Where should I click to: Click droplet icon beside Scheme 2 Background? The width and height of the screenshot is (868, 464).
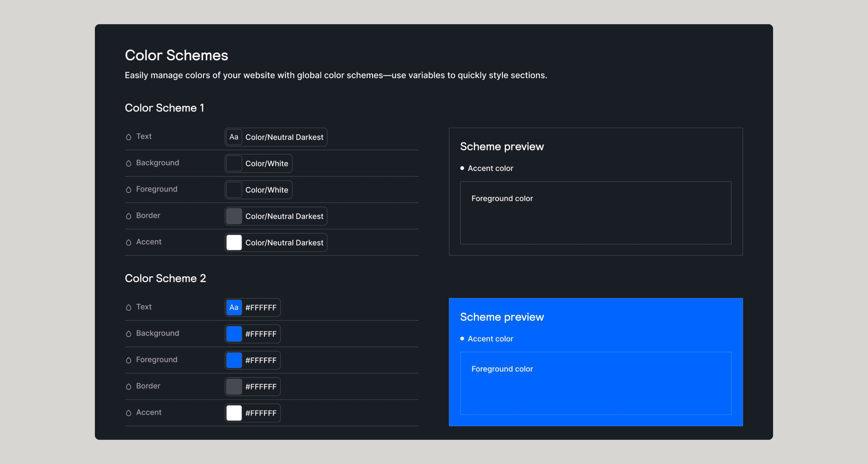click(128, 334)
